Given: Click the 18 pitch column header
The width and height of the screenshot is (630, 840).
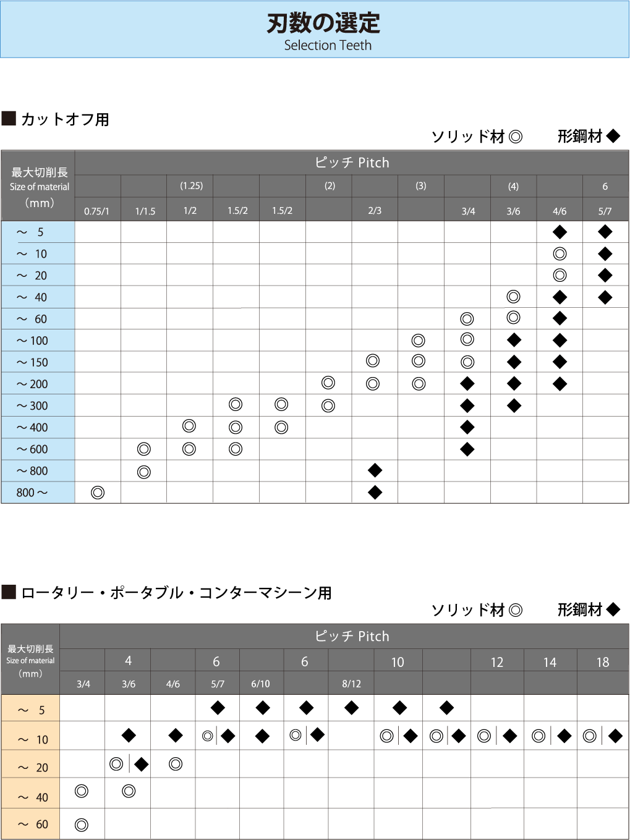Looking at the screenshot, I should pos(603,662).
